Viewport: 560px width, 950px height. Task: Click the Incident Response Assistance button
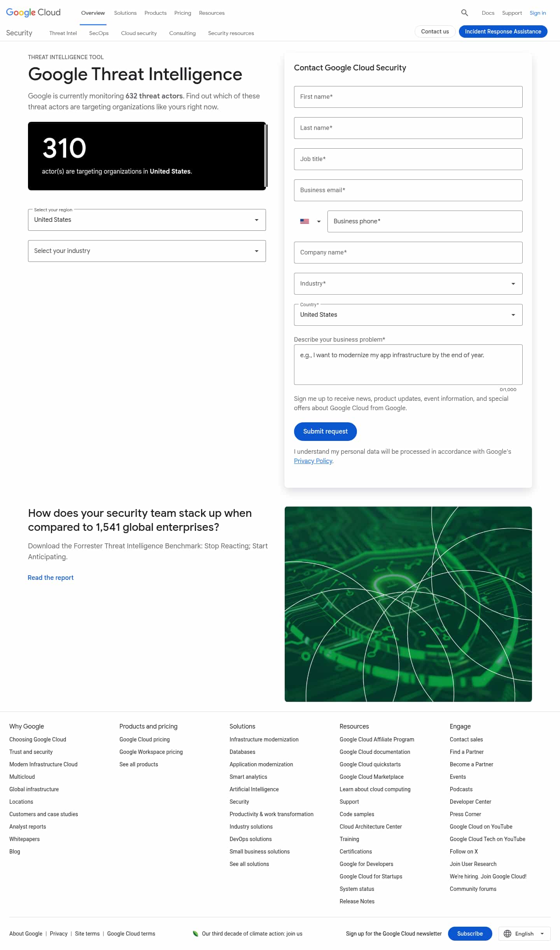(503, 32)
